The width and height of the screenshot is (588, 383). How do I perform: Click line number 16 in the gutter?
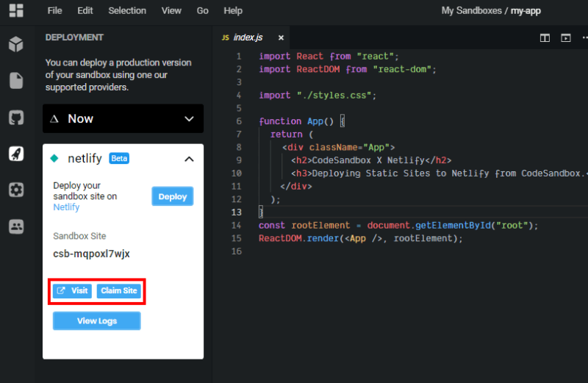click(236, 251)
